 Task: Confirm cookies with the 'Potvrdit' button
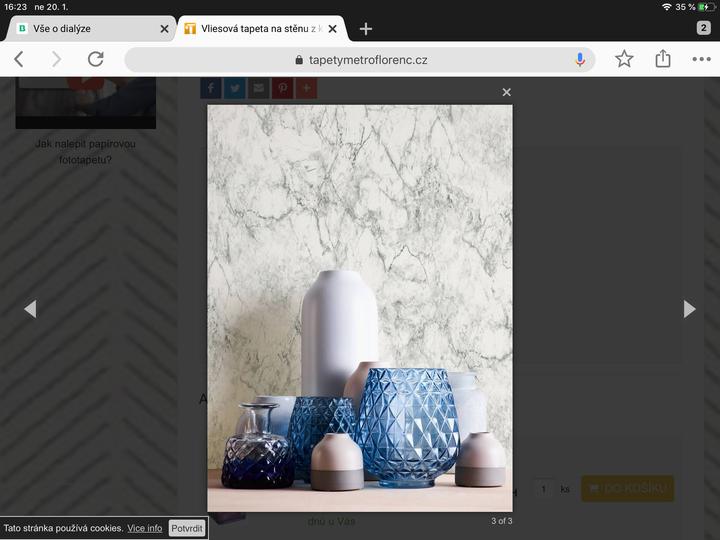coord(187,528)
